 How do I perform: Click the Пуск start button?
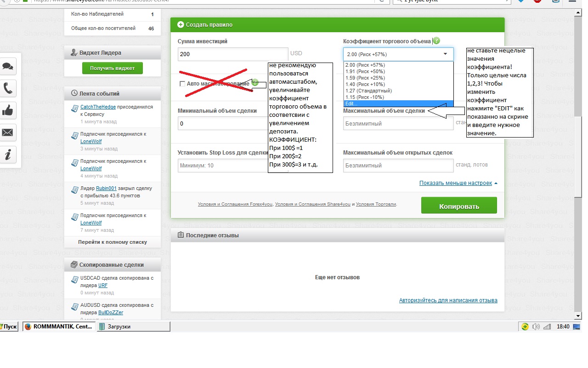9,327
